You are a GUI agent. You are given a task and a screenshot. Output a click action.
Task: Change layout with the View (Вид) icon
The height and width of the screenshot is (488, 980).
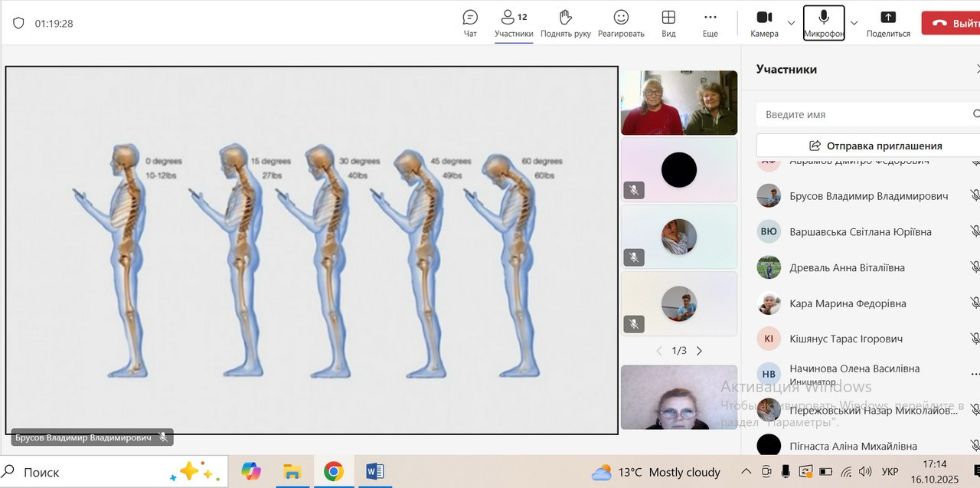coord(668,23)
